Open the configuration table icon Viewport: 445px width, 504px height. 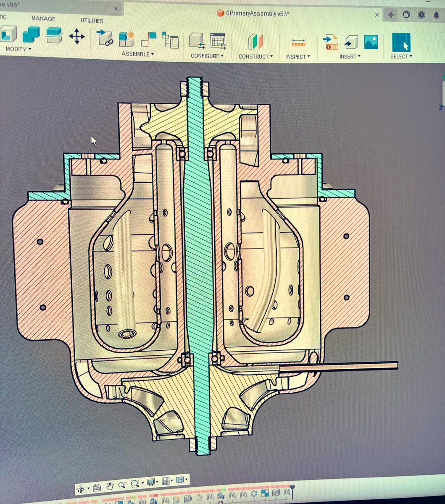[218, 41]
